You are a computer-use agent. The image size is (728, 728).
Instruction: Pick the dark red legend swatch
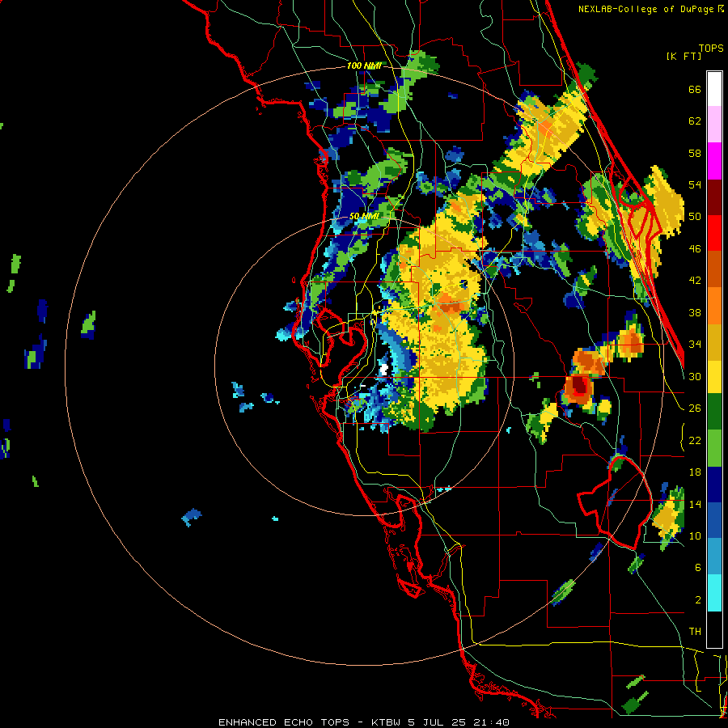[x=714, y=197]
